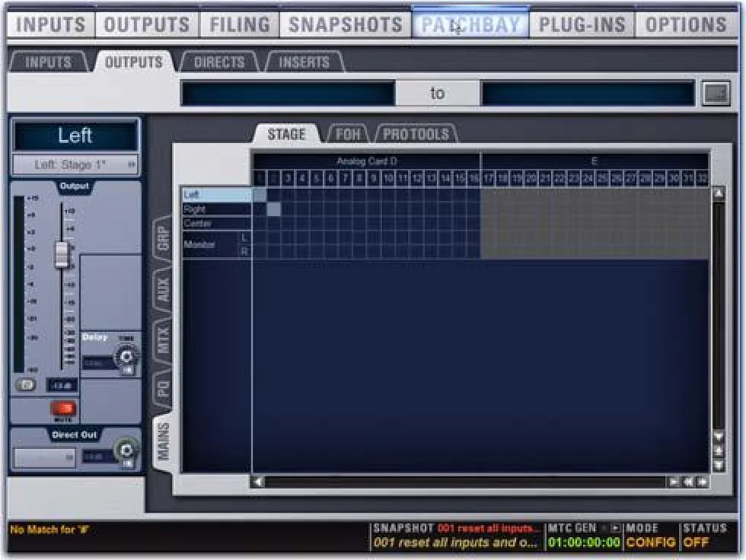Unpatch Right row at Stage output 2 cell

pyautogui.click(x=274, y=209)
